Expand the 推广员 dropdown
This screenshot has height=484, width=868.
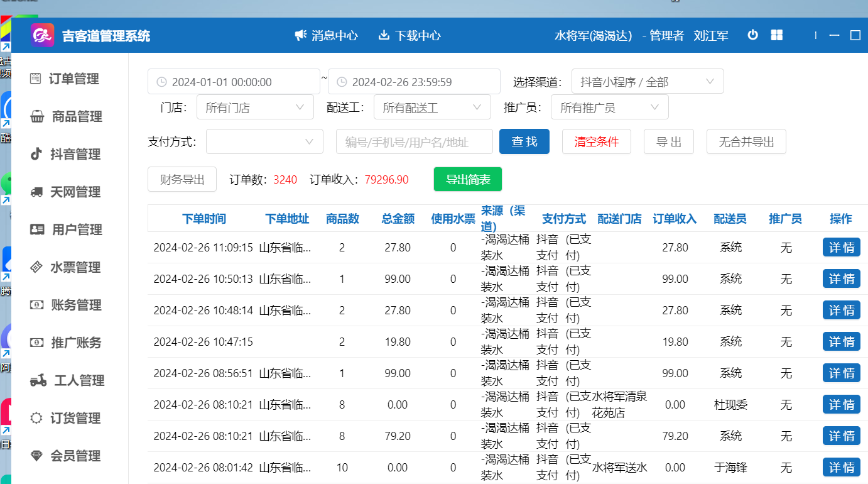tap(609, 107)
